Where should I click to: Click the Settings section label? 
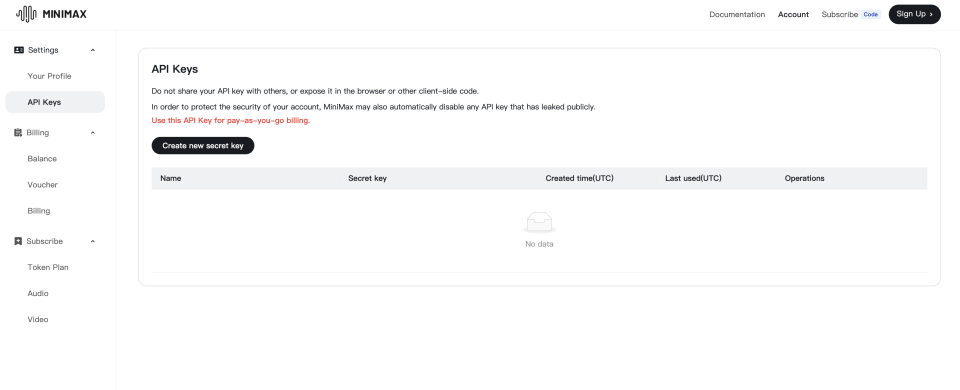tap(43, 50)
